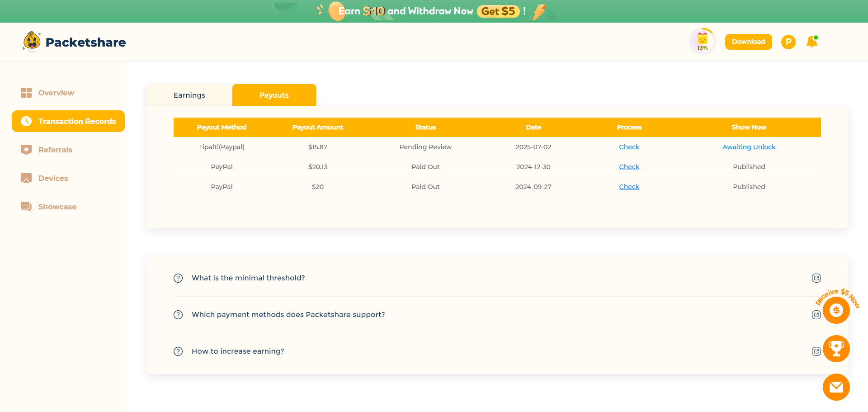Open the profile avatar P icon
868x412 pixels.
788,42
